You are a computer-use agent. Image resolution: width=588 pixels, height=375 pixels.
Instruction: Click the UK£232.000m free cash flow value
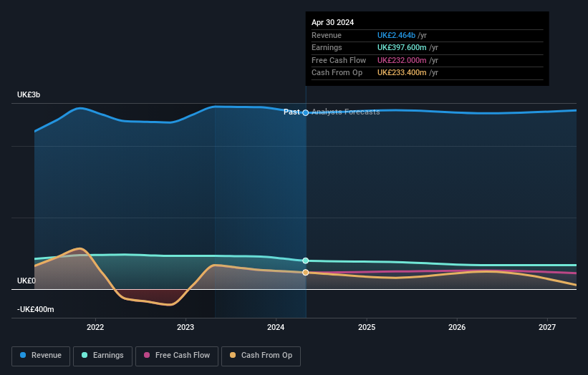pyautogui.click(x=402, y=60)
